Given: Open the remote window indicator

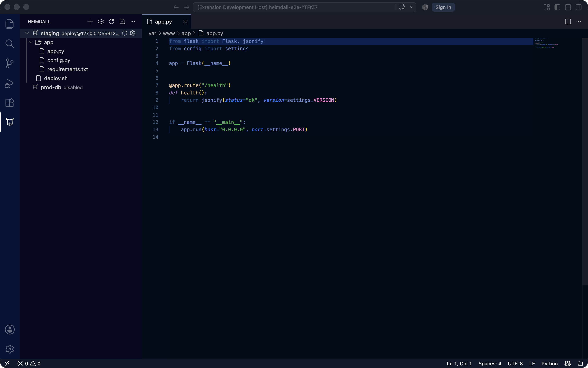Looking at the screenshot, I should click(7, 363).
